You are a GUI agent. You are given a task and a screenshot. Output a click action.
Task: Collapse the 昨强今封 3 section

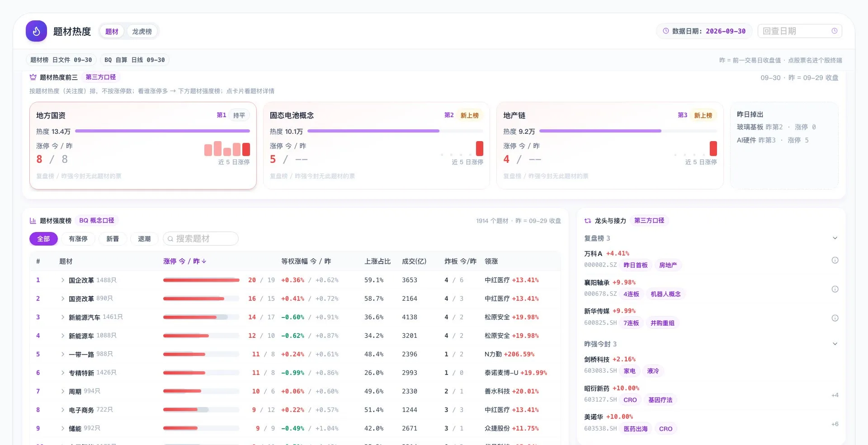835,344
